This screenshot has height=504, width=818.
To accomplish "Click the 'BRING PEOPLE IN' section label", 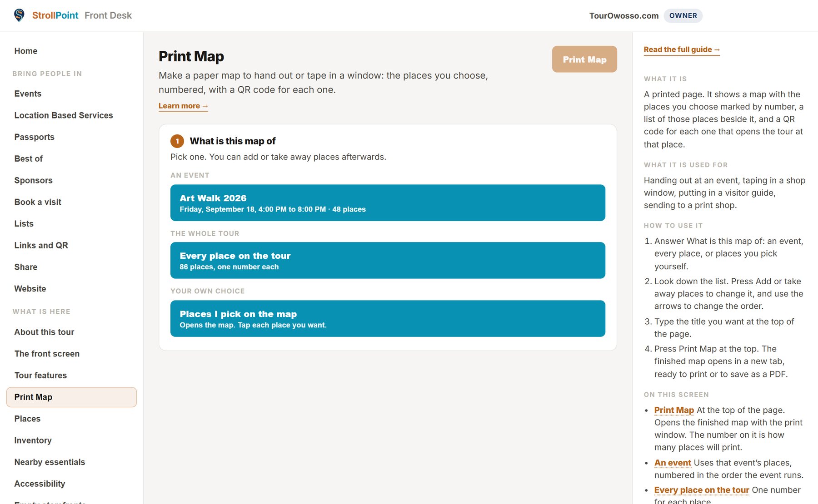I will pyautogui.click(x=47, y=74).
